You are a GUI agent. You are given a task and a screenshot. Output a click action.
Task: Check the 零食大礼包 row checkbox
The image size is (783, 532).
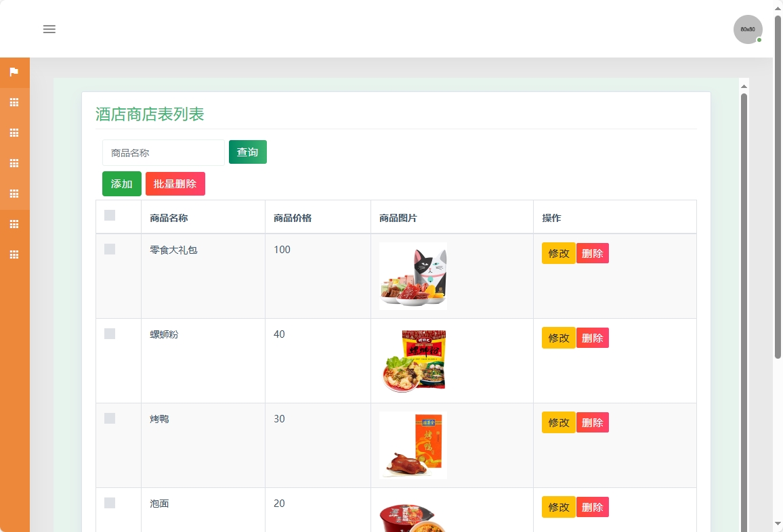[110, 248]
